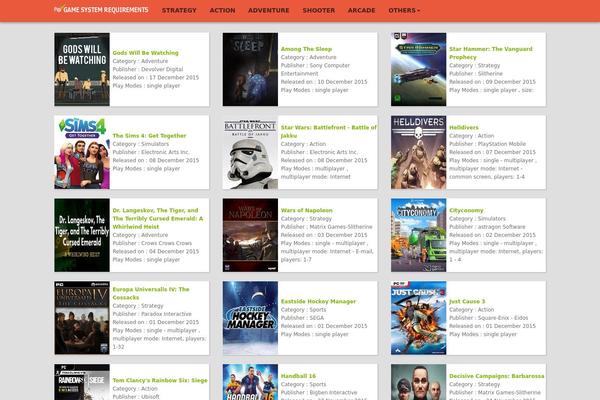This screenshot has height=400, width=600.
Task: Open the Helldivers cover image
Action: [419, 152]
